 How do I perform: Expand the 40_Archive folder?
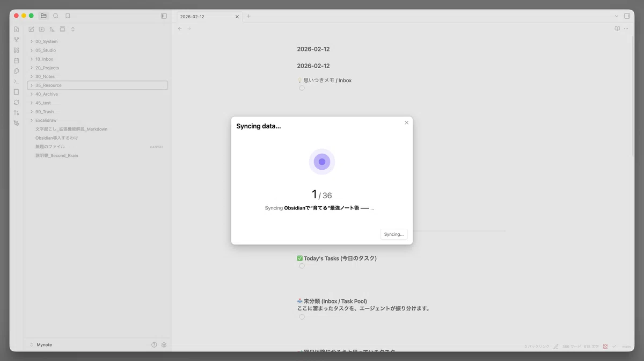(x=98, y=94)
